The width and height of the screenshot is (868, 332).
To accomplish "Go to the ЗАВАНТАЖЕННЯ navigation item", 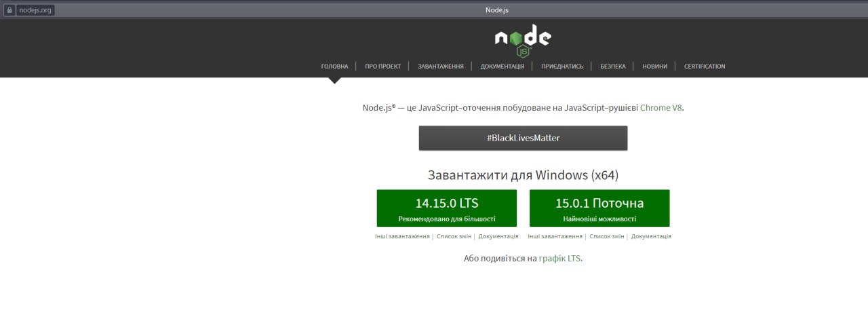I will 441,67.
